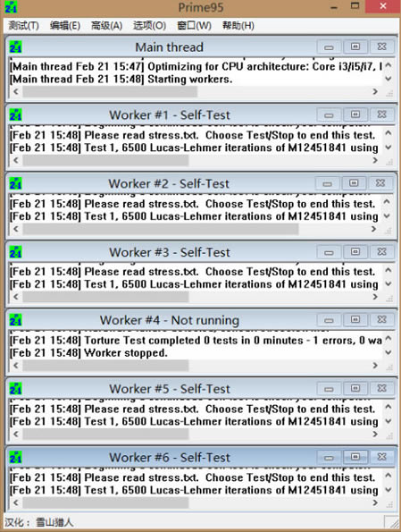Open the 测试(T) menu
The width and height of the screenshot is (401, 532).
point(23,25)
